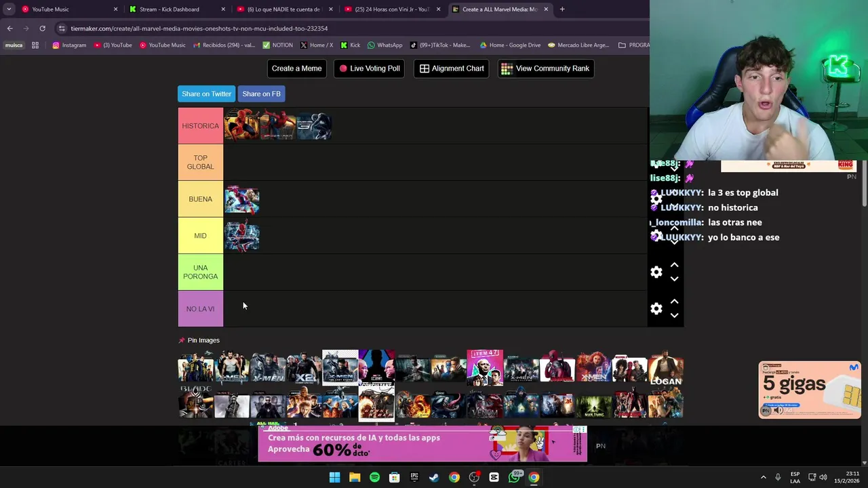Viewport: 868px width, 488px height.
Task: Open WhatsApp taskbar icon
Action: pyautogui.click(x=514, y=477)
